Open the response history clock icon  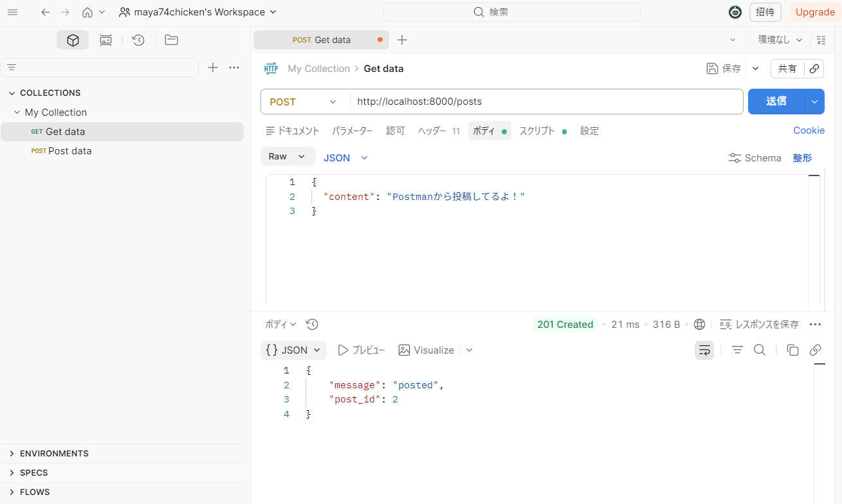312,325
